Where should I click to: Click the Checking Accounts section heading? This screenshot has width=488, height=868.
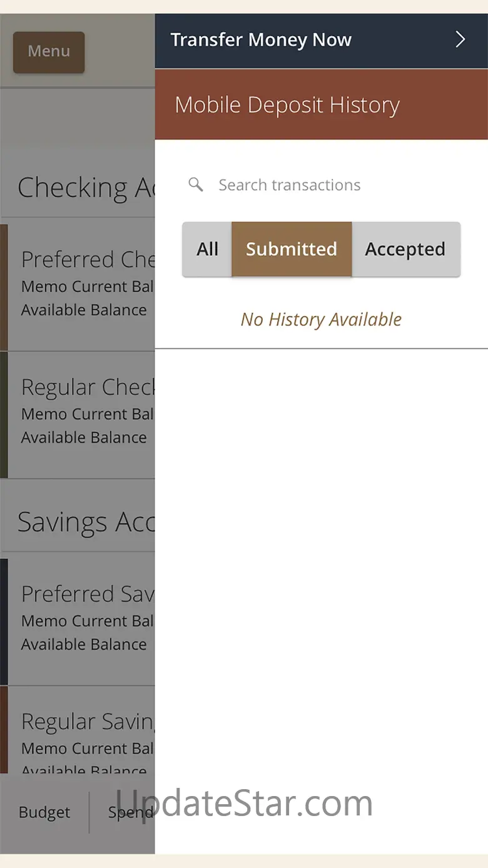(x=84, y=188)
